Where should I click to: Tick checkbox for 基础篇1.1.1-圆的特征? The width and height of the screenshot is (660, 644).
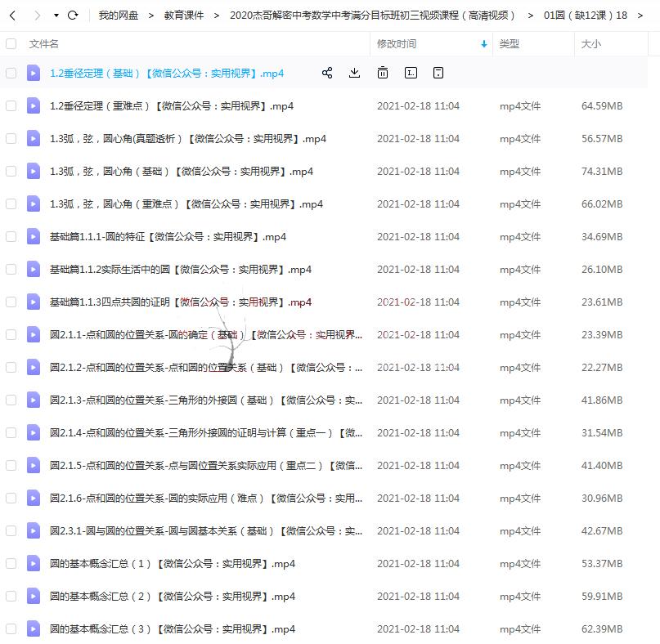pos(11,236)
